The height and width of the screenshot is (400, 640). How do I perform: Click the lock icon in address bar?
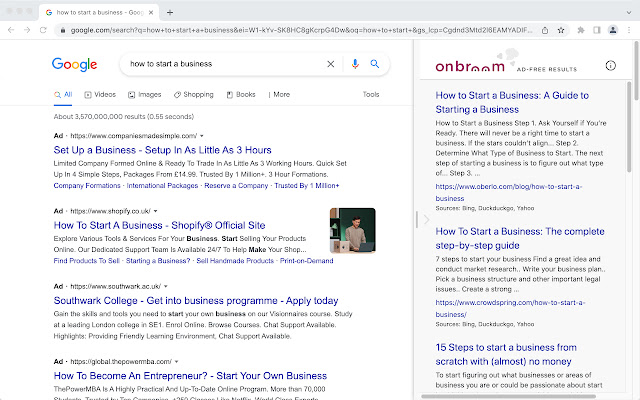click(x=62, y=30)
